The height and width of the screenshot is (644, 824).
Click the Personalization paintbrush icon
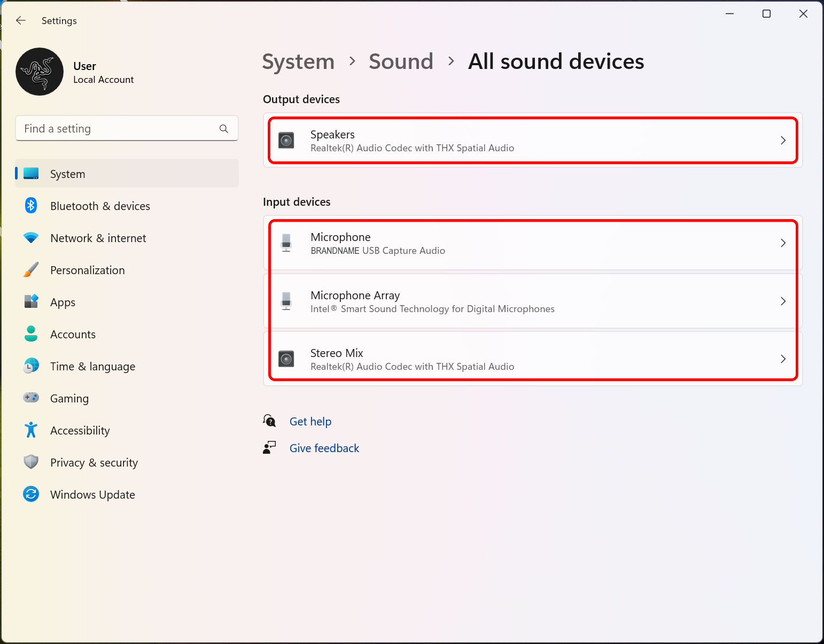pos(31,270)
